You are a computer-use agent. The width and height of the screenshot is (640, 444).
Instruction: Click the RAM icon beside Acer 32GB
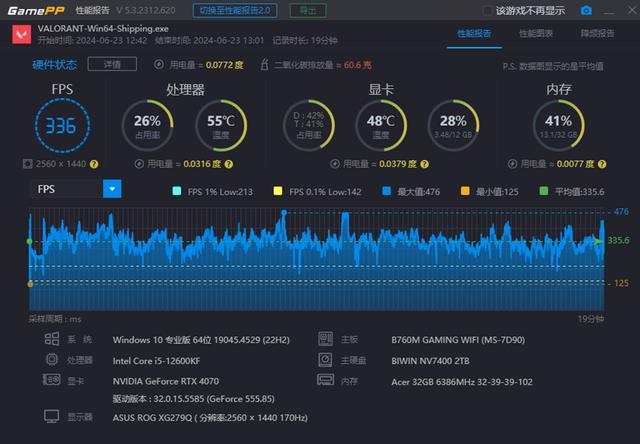325,380
